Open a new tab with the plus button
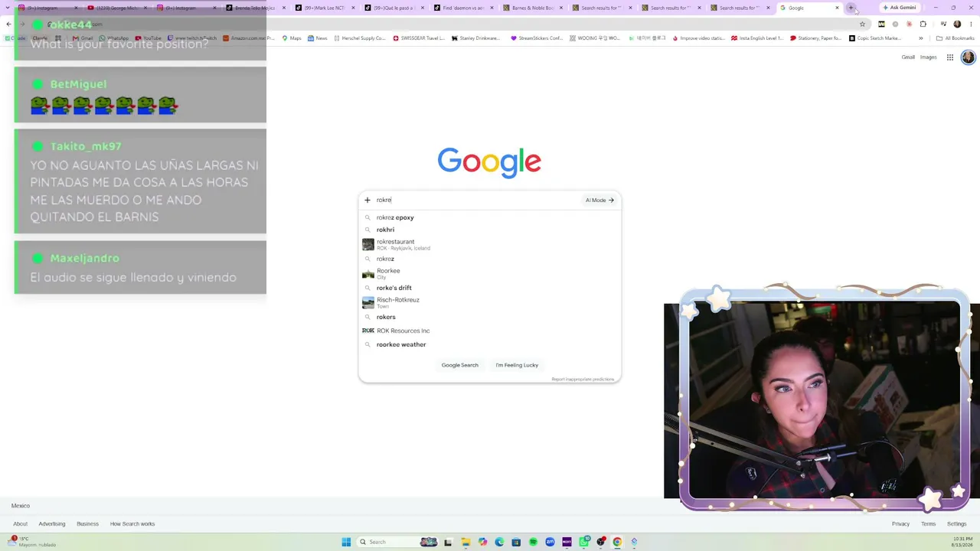The width and height of the screenshot is (980, 551). tap(851, 8)
